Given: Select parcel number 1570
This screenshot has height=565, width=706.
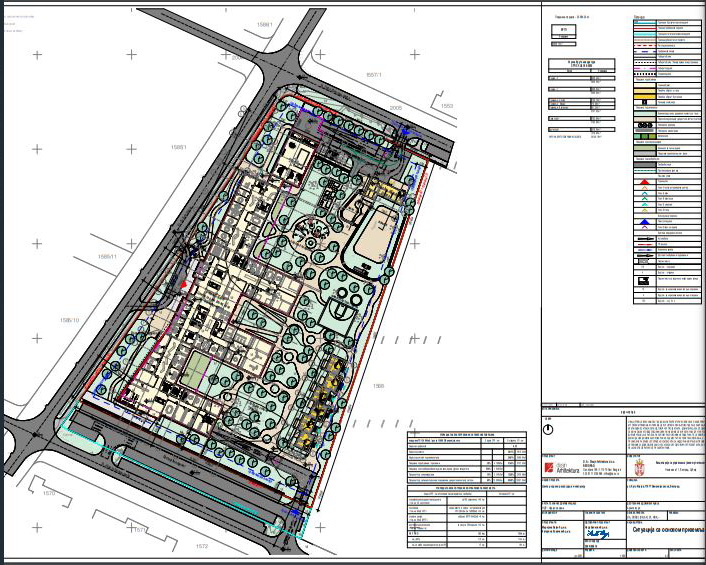Looking at the screenshot, I should [x=47, y=493].
